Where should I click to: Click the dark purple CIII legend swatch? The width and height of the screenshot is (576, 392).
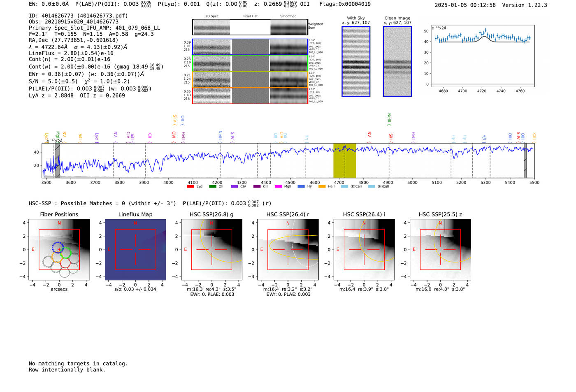tap(257, 186)
